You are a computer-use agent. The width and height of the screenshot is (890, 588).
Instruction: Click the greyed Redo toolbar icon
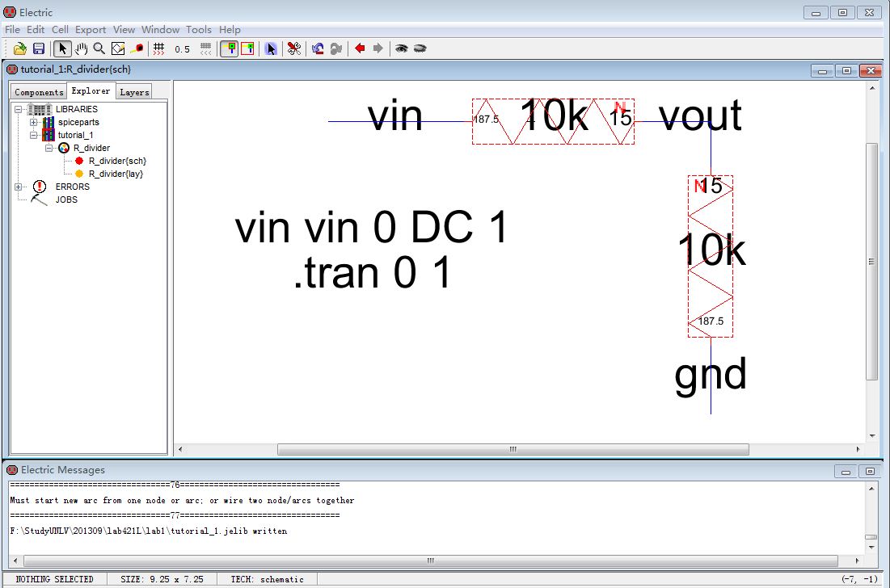pyautogui.click(x=336, y=48)
